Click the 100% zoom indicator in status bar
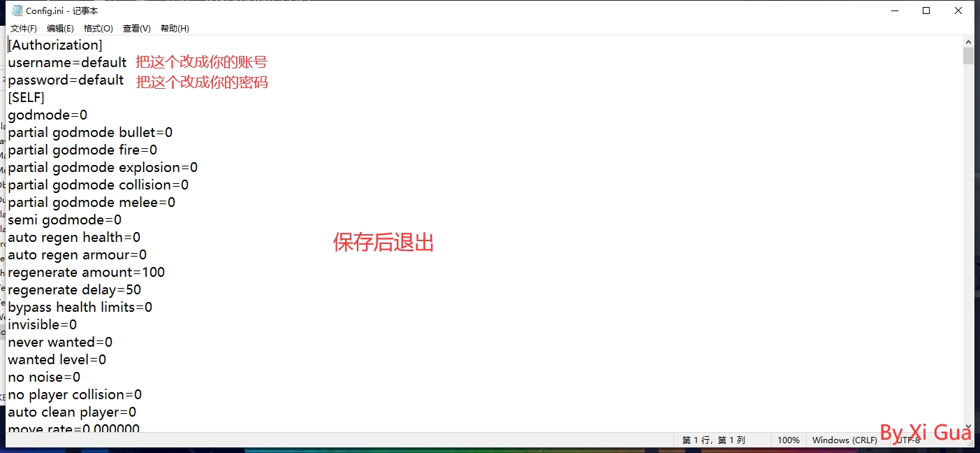Viewport: 980px width, 453px height. pos(789,440)
